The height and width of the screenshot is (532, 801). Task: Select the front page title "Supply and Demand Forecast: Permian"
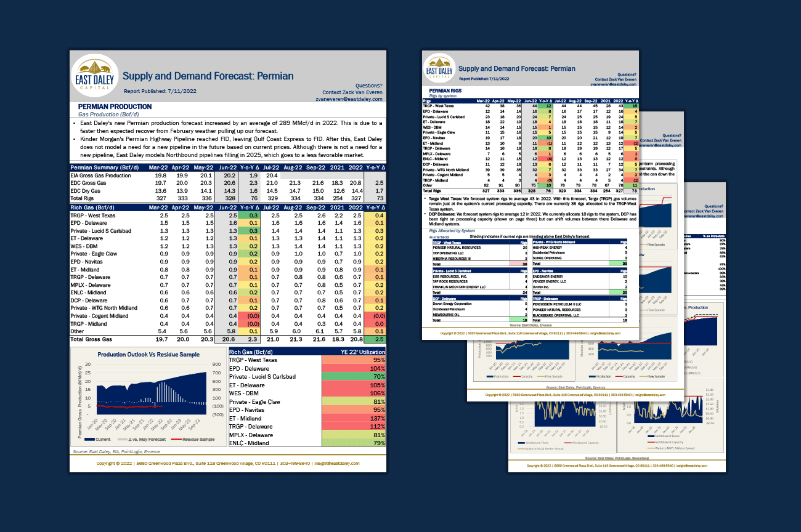[208, 76]
